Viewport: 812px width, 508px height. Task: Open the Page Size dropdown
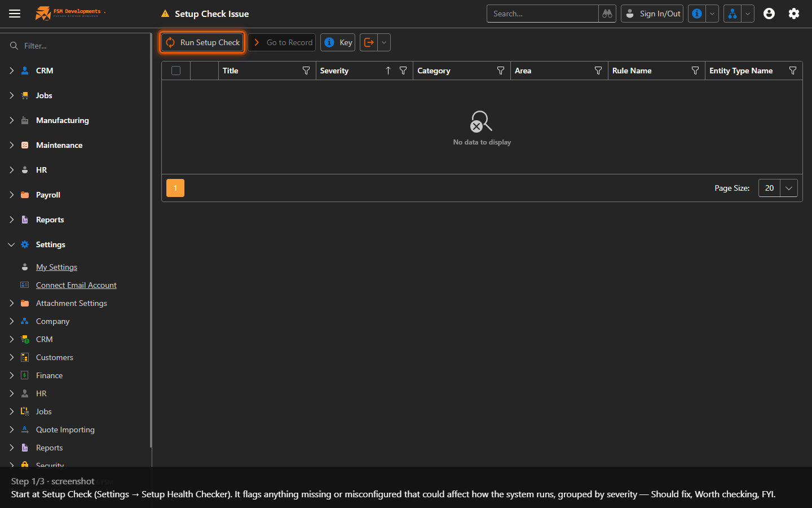pyautogui.click(x=789, y=188)
